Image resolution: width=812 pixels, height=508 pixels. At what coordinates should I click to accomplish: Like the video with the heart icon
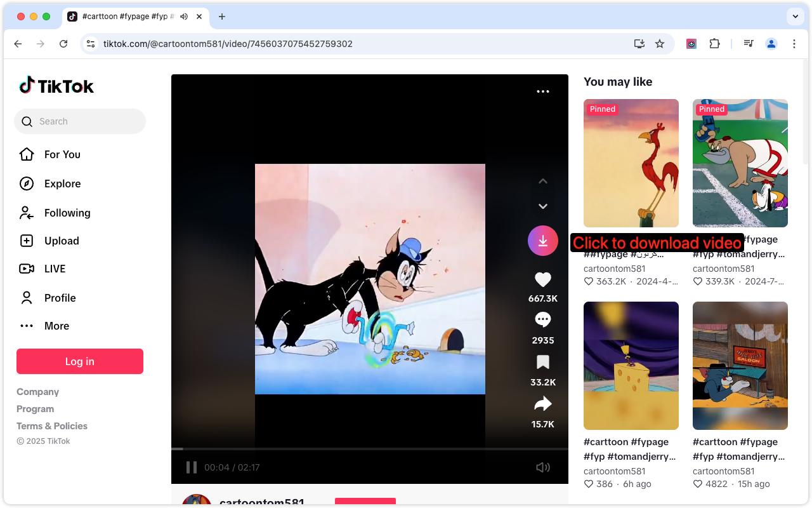pos(543,279)
